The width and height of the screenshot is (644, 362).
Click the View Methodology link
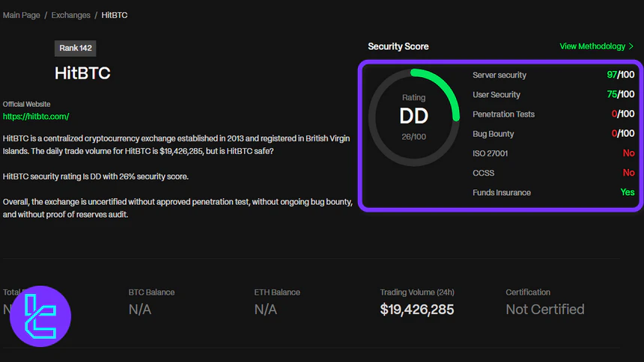click(592, 46)
